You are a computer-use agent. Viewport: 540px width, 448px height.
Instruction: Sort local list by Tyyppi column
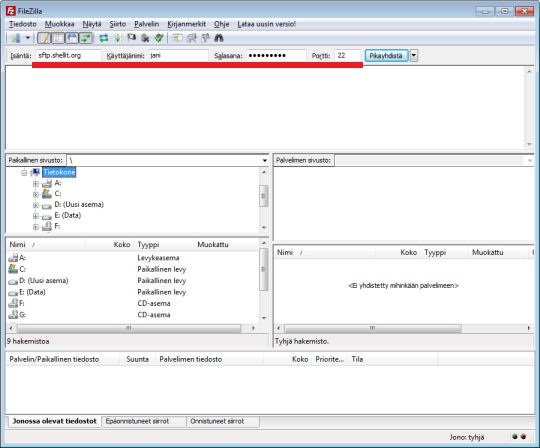[x=164, y=244]
